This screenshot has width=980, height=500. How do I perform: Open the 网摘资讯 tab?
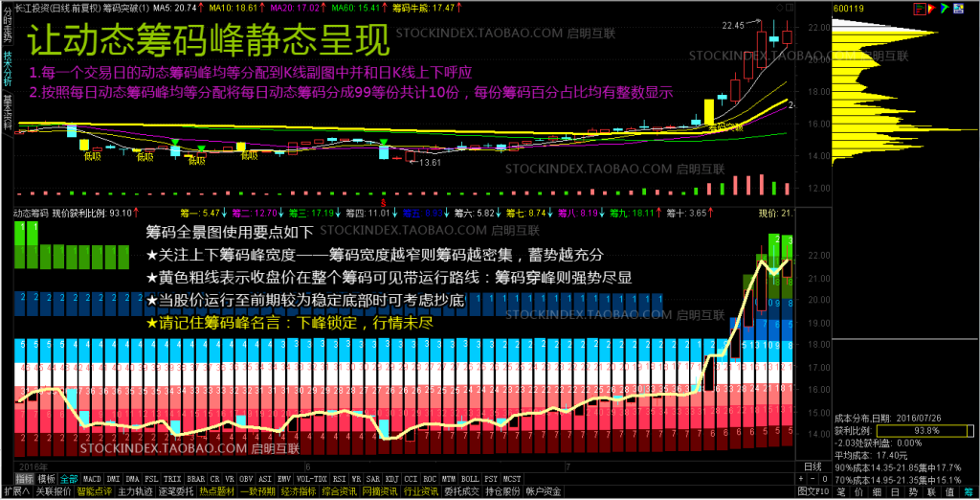point(380,492)
